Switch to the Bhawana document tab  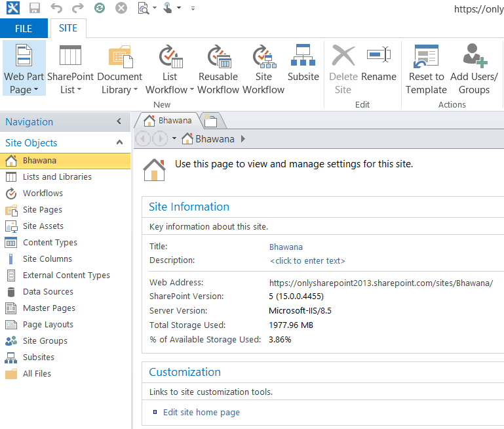(x=167, y=121)
